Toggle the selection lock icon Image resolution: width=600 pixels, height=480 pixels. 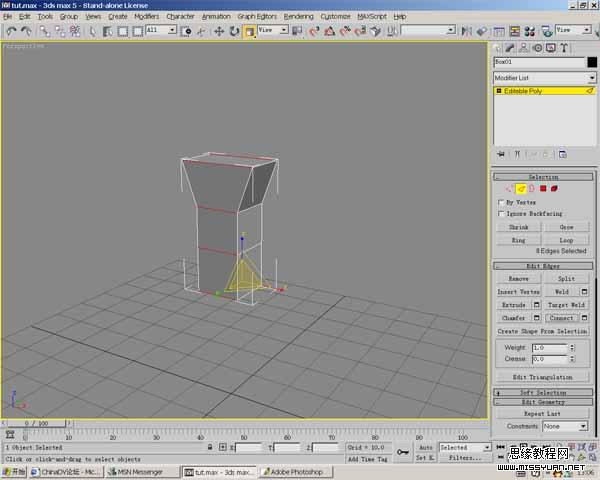pyautogui.click(x=210, y=447)
